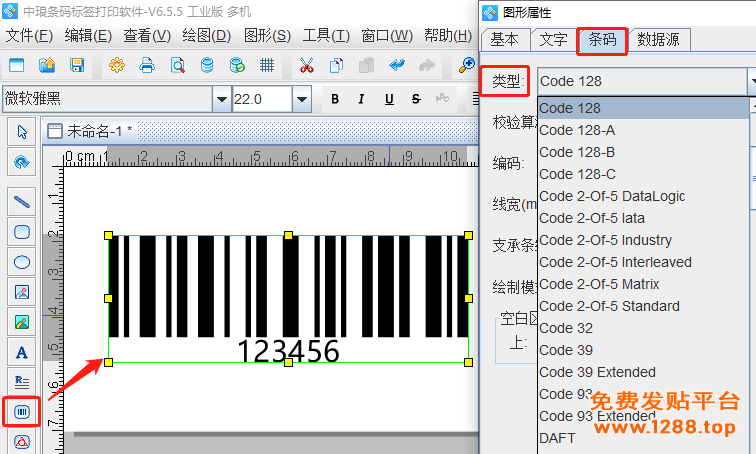Open the 帮助(H) menu
The image size is (756, 454).
coord(448,36)
